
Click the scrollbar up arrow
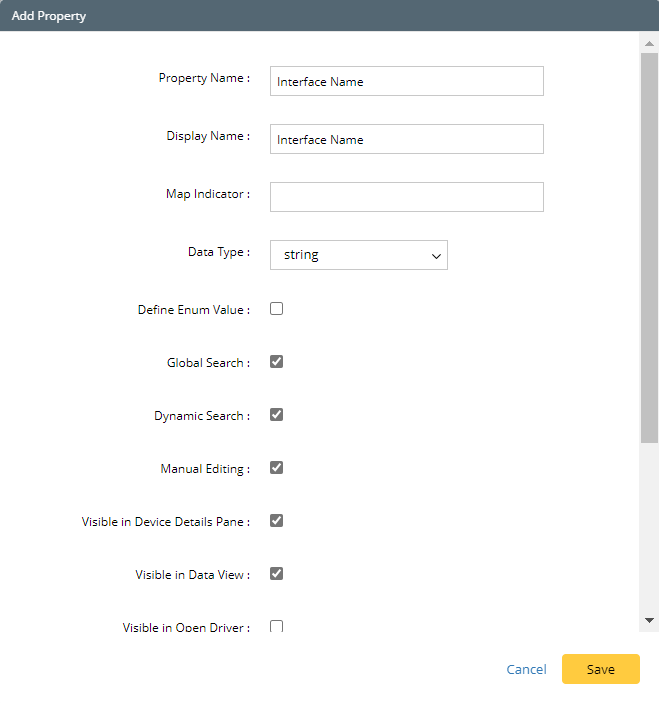point(650,44)
